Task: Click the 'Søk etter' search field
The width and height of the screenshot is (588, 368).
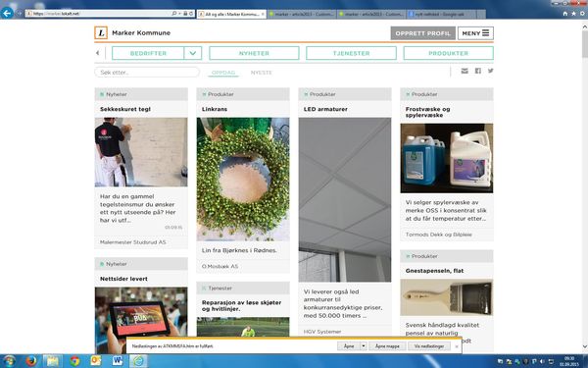Action: point(147,72)
